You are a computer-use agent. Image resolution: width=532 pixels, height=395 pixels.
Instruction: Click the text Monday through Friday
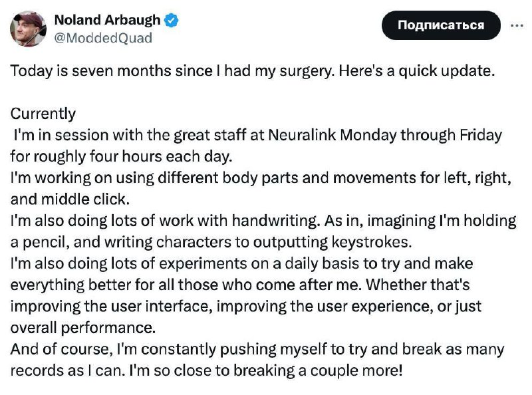(x=421, y=135)
